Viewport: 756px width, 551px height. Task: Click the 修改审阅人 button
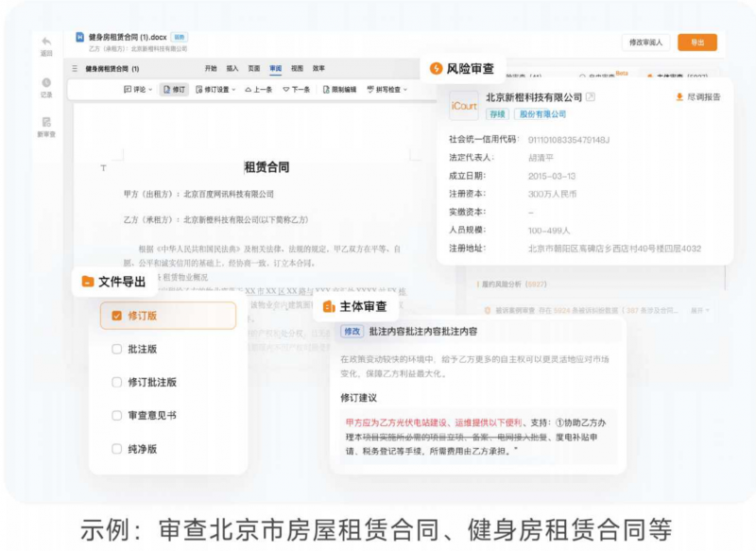click(645, 43)
